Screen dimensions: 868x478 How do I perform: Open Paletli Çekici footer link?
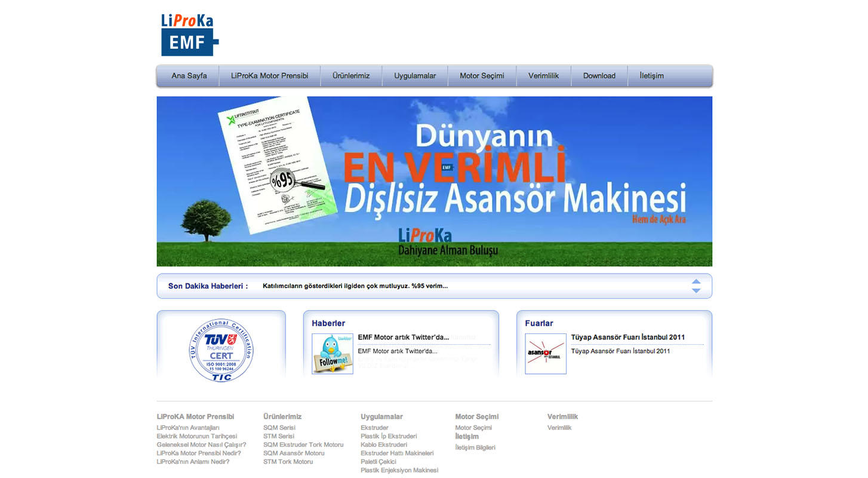click(x=378, y=461)
